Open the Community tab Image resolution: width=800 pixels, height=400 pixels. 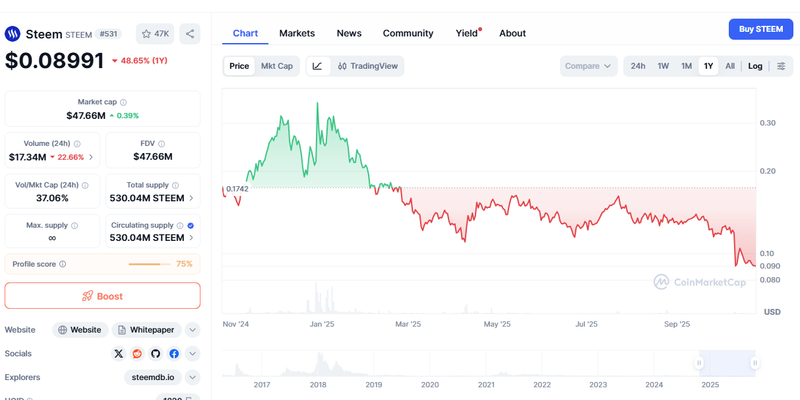408,33
